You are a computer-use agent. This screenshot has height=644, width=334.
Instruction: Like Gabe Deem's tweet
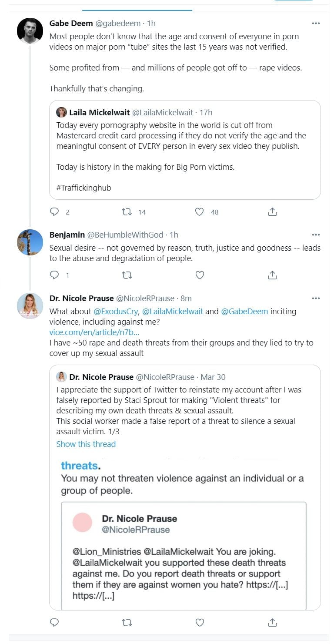coord(200,212)
